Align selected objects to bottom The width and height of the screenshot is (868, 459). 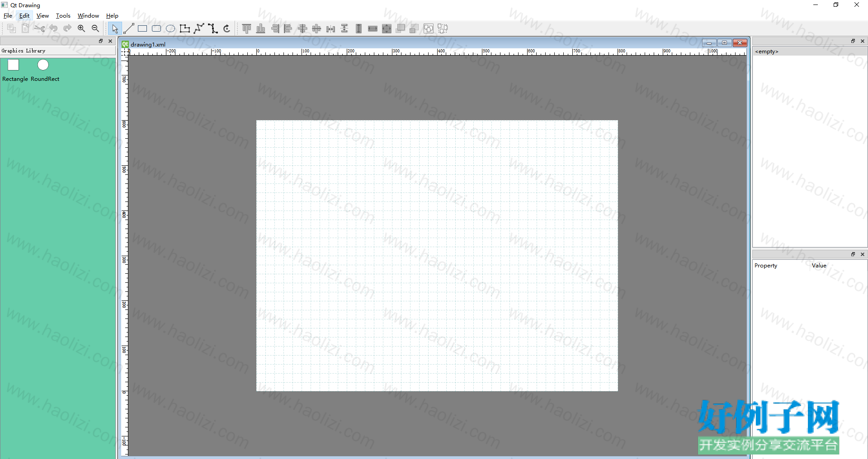[261, 28]
